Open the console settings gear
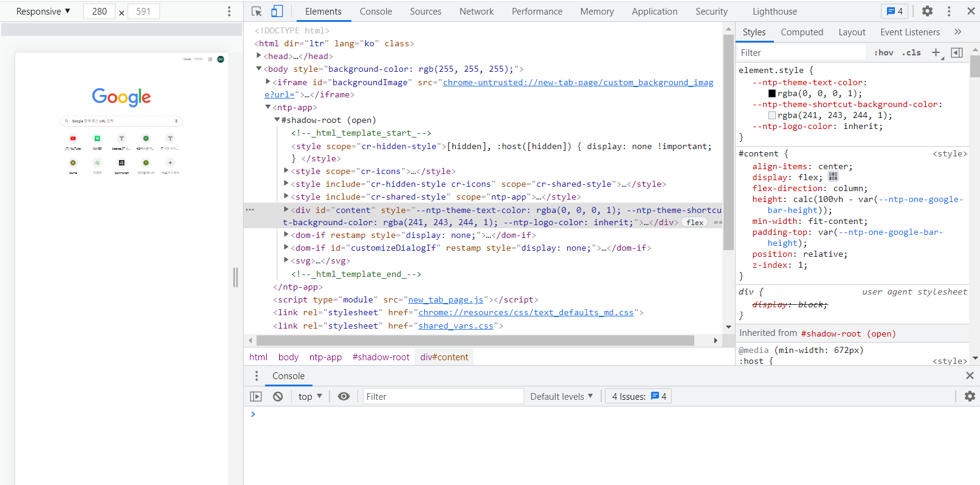This screenshot has height=485, width=980. (x=970, y=396)
